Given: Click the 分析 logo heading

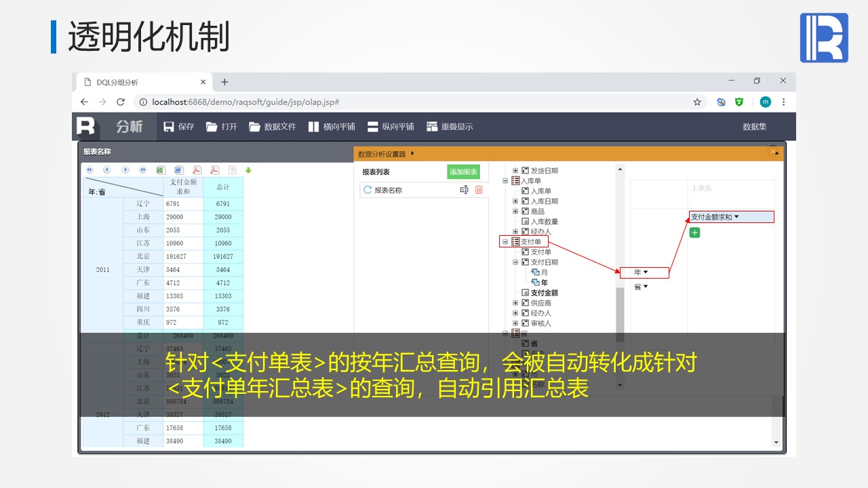Looking at the screenshot, I should pyautogui.click(x=129, y=127).
